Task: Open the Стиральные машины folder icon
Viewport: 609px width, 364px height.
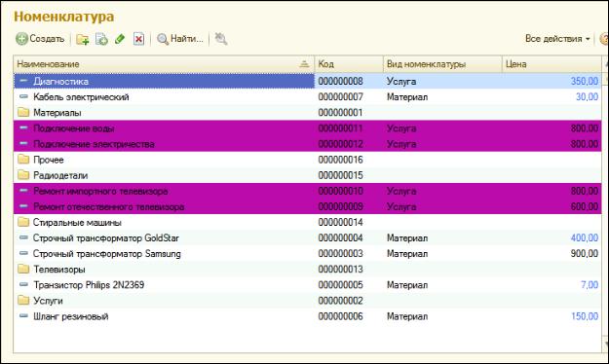Action: [23, 222]
